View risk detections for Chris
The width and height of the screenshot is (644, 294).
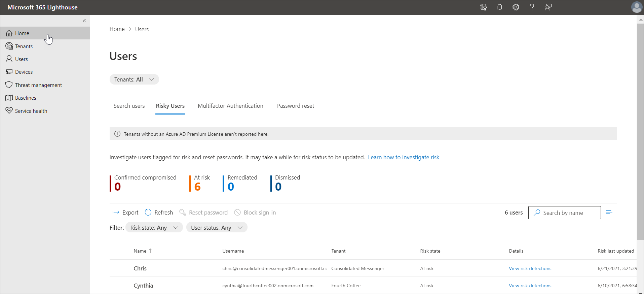(x=530, y=268)
